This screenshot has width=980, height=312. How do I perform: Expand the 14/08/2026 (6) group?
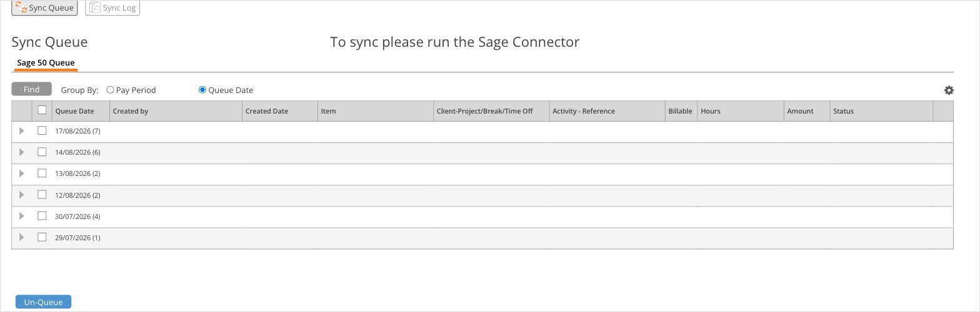coord(21,152)
